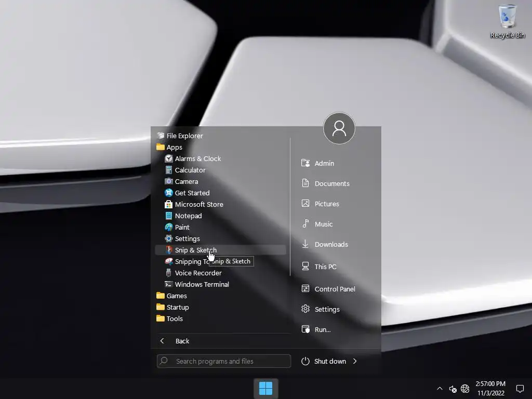Image resolution: width=532 pixels, height=399 pixels.
Task: Click the network globe tray icon
Action: (x=465, y=389)
